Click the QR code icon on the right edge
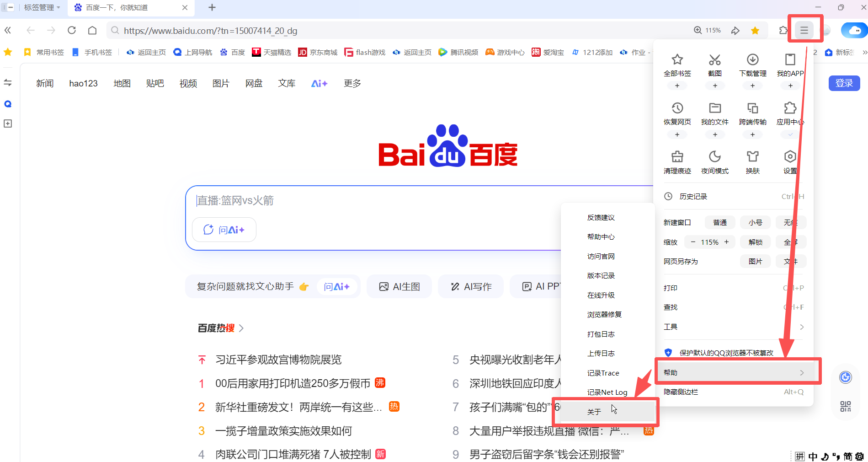This screenshot has height=462, width=868. 845,406
